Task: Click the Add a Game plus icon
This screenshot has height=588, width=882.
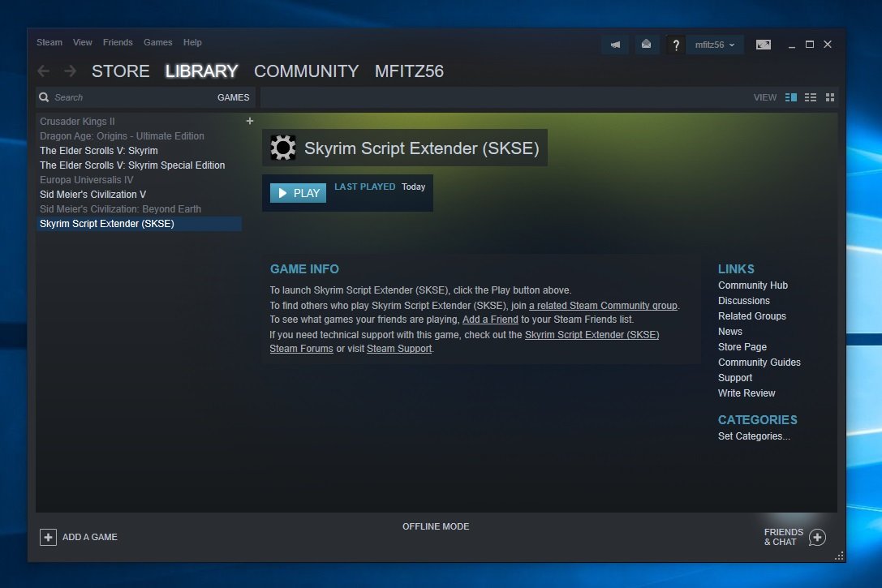Action: (x=49, y=537)
